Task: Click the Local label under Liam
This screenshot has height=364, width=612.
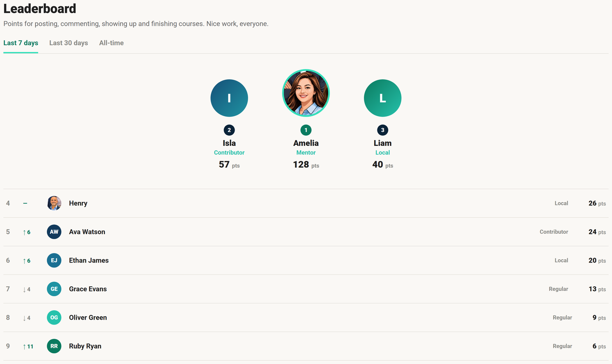Action: (382, 152)
